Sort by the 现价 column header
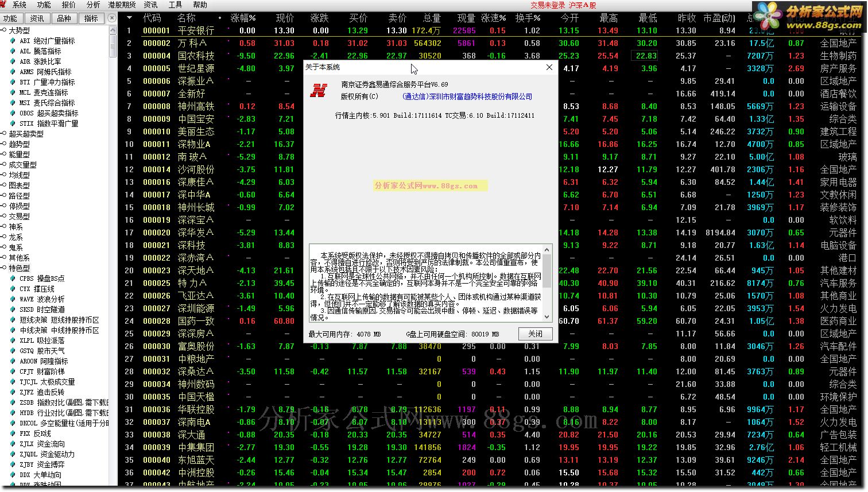This screenshot has height=492, width=868. [285, 18]
